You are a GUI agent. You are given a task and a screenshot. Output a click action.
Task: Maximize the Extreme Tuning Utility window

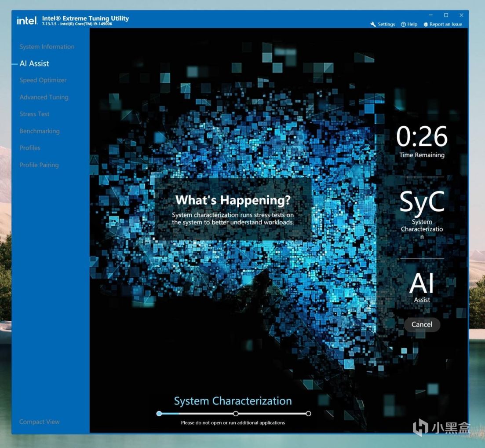point(446,15)
